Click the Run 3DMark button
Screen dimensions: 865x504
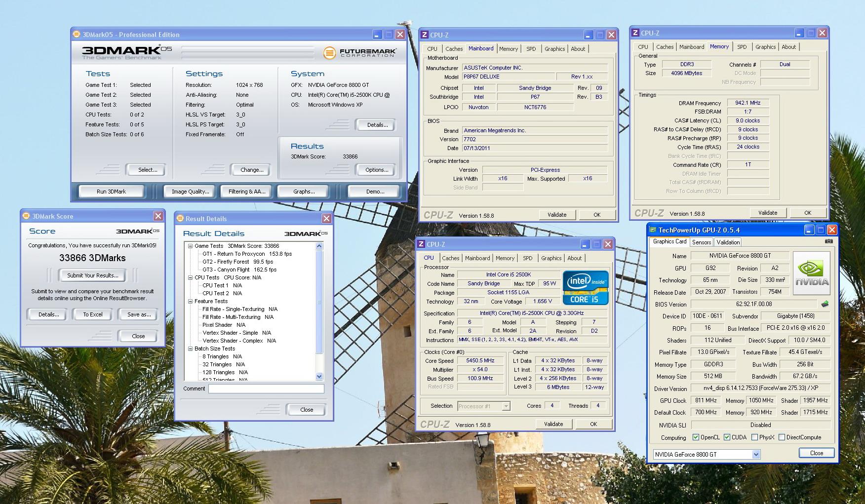coord(111,192)
